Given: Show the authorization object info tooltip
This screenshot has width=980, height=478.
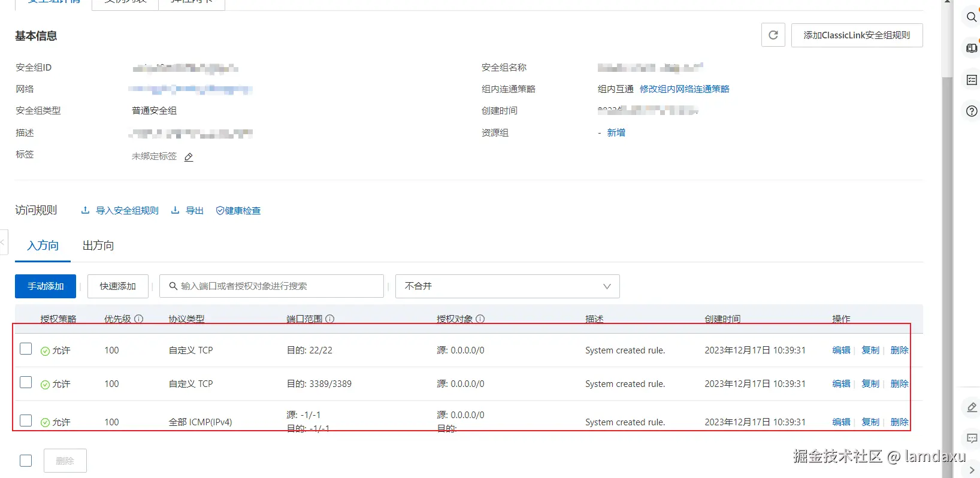Looking at the screenshot, I should tap(480, 319).
